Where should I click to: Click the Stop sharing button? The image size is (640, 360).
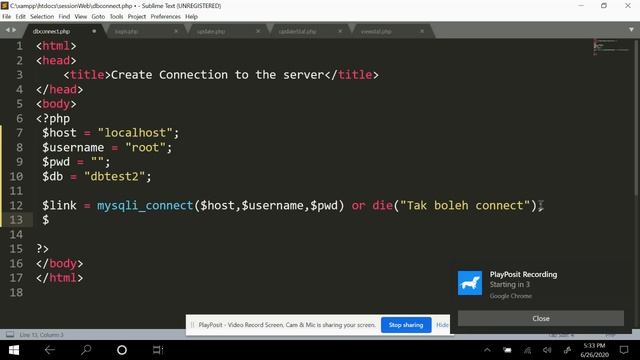[406, 325]
